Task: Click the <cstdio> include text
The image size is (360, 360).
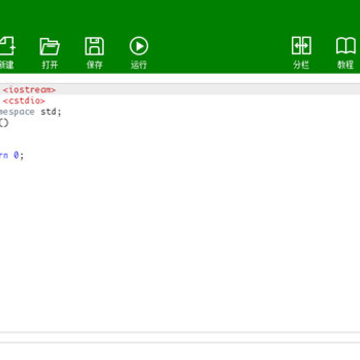Action: click(x=24, y=101)
